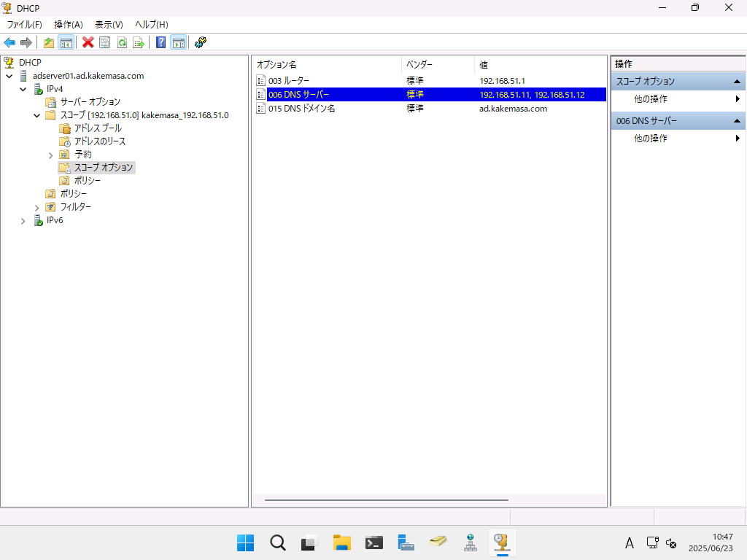The width and height of the screenshot is (747, 560).
Task: Collapse スコープ オプション actions section arrow
Action: 737,82
